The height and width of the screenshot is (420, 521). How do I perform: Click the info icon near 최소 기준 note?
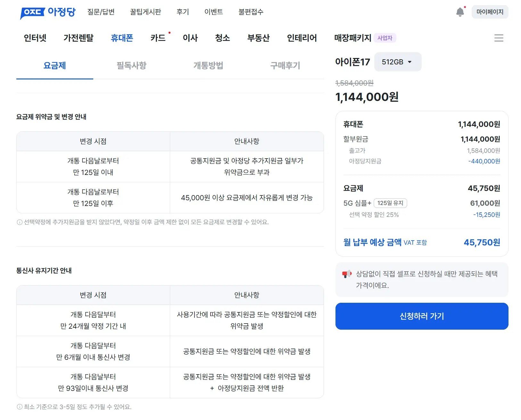tap(19, 407)
